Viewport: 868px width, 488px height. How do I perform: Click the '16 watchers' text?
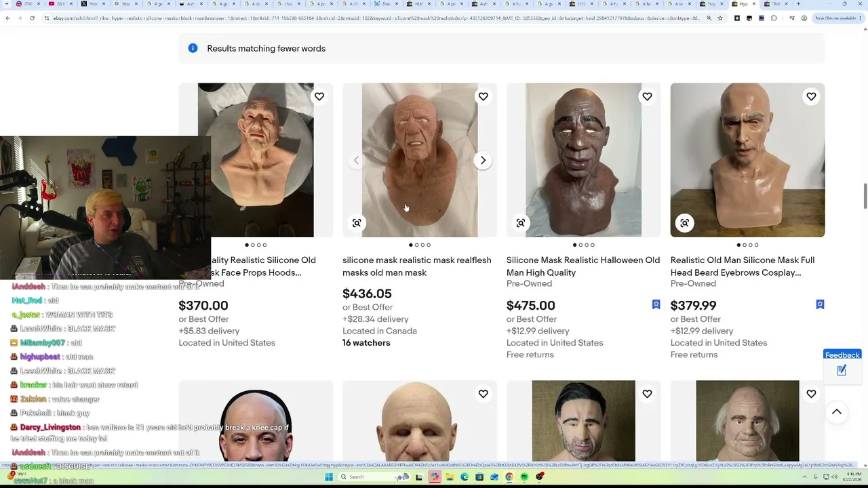(x=366, y=343)
